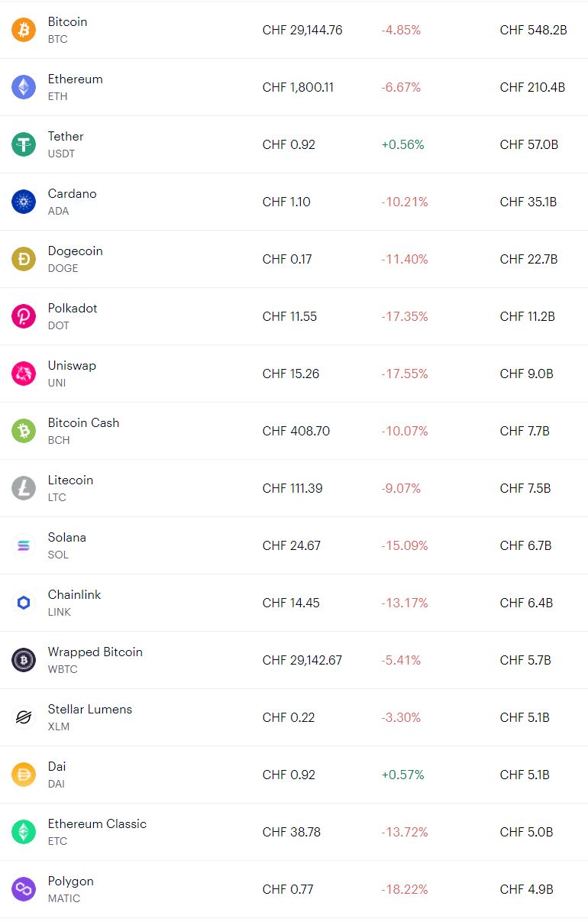Select Tether's +0.56% change value
This screenshot has width=588, height=922.
click(x=402, y=144)
